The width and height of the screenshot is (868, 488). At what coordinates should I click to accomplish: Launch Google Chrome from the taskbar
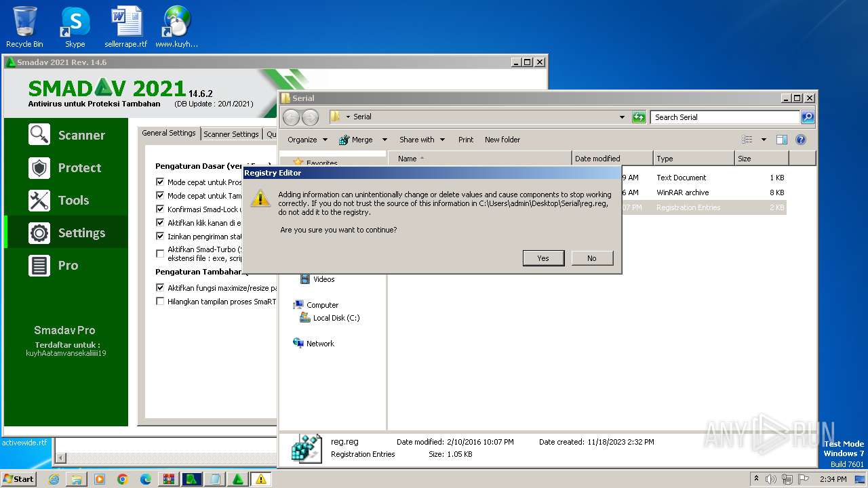pyautogui.click(x=123, y=479)
